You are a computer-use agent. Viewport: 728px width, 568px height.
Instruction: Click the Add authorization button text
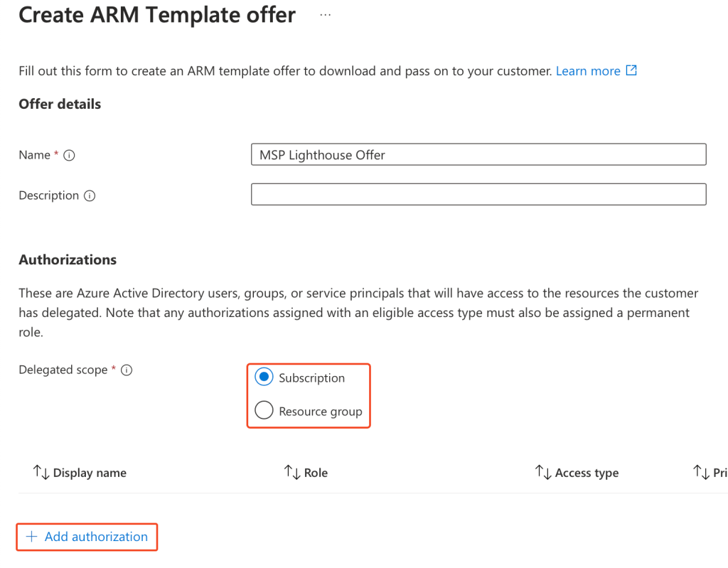pyautogui.click(x=96, y=537)
